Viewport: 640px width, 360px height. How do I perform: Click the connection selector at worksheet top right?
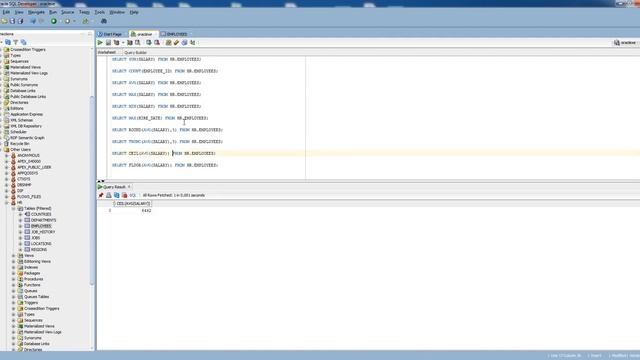626,42
